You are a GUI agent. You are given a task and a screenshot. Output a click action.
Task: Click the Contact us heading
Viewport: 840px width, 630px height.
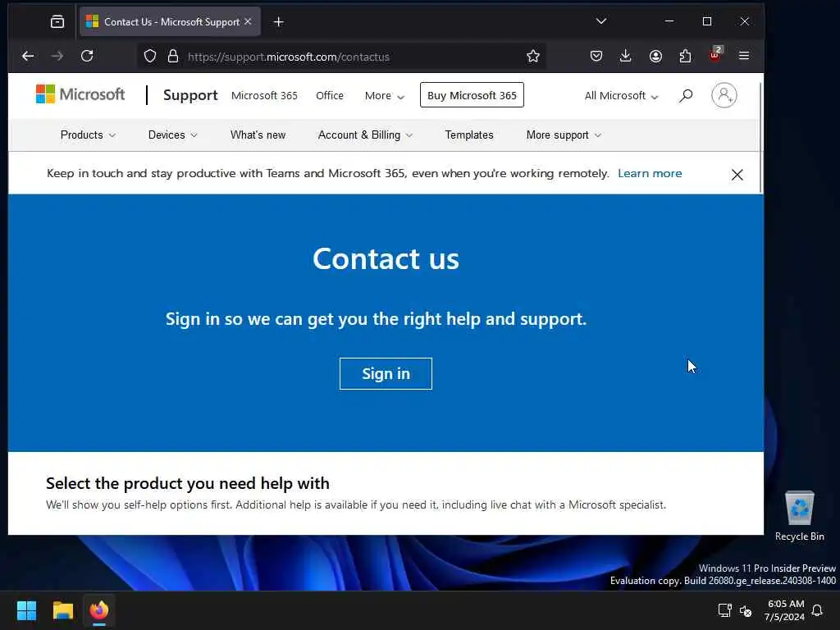(386, 258)
